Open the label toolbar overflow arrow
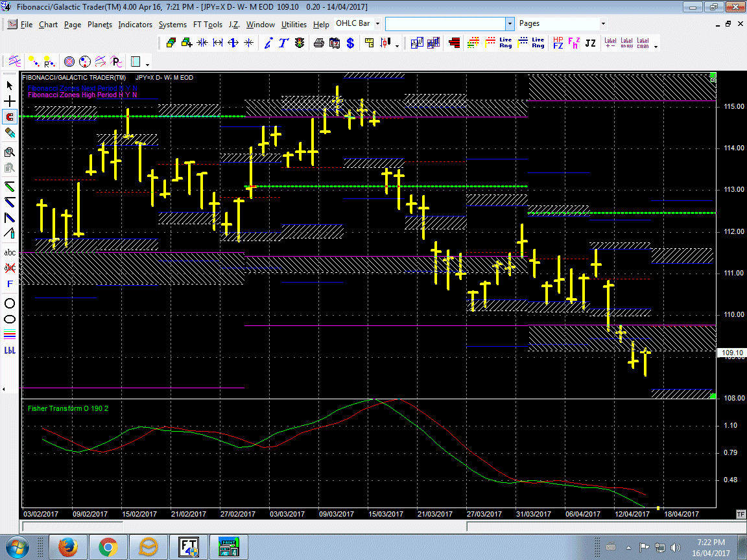 [656, 46]
